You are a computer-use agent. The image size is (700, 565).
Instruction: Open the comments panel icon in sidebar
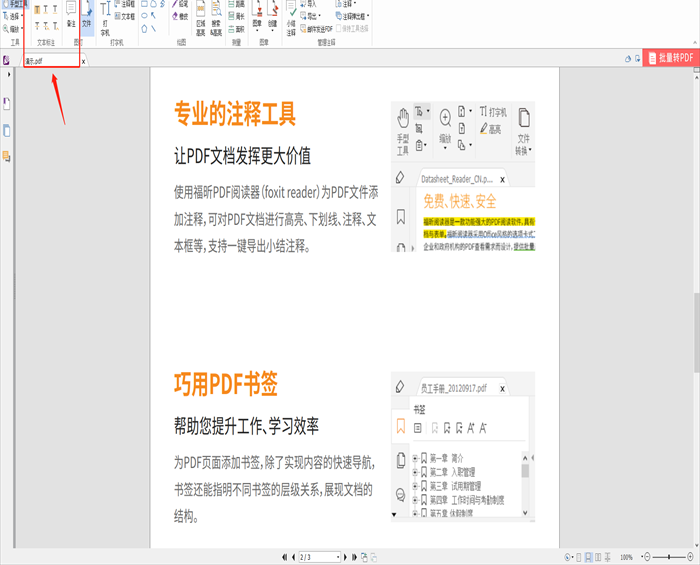point(6,157)
